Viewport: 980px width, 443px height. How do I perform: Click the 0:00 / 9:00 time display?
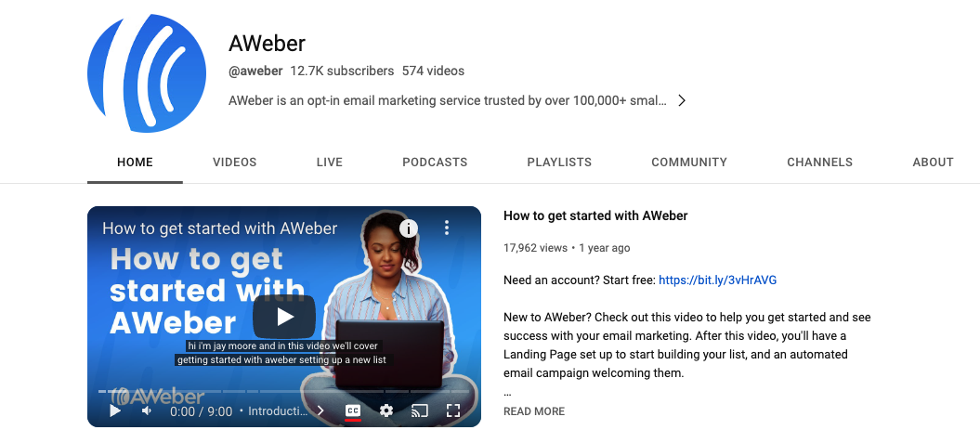pyautogui.click(x=202, y=411)
